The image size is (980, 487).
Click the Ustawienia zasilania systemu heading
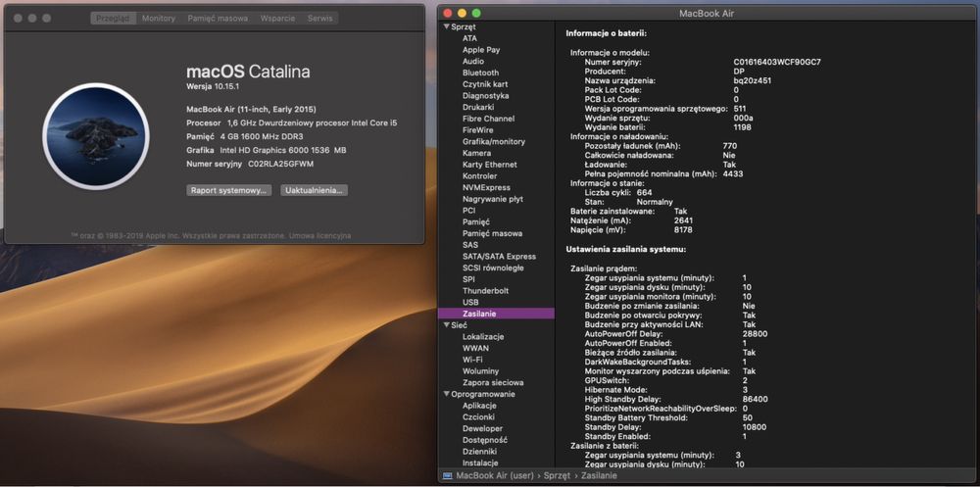[626, 249]
